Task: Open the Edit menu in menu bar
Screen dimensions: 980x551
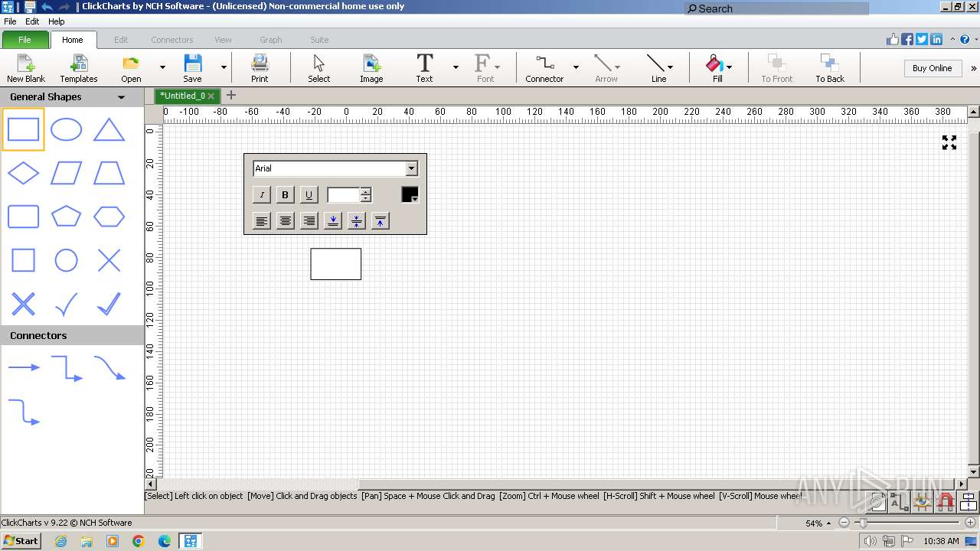Action: click(32, 21)
